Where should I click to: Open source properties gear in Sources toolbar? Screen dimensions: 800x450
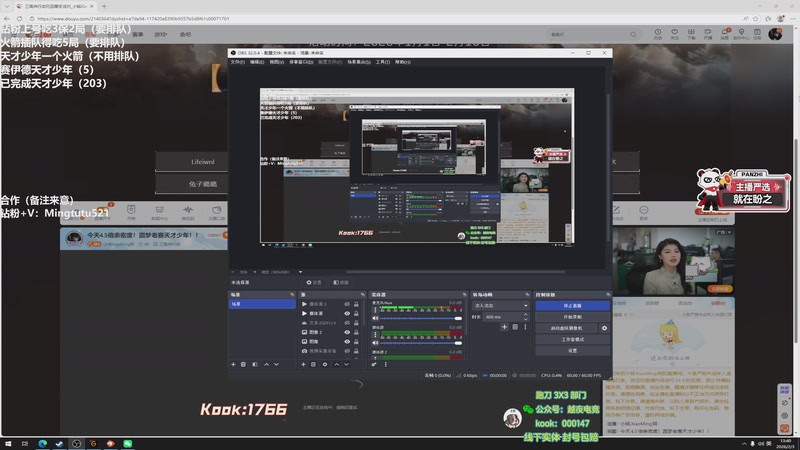point(324,364)
